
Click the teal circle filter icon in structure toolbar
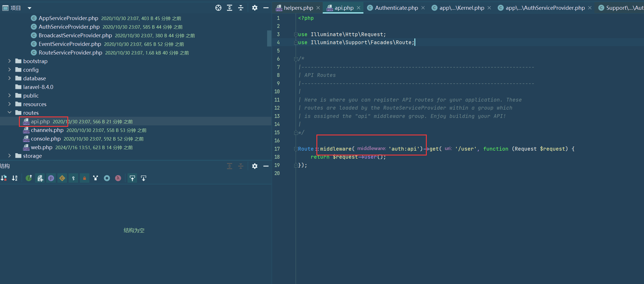[x=107, y=178]
